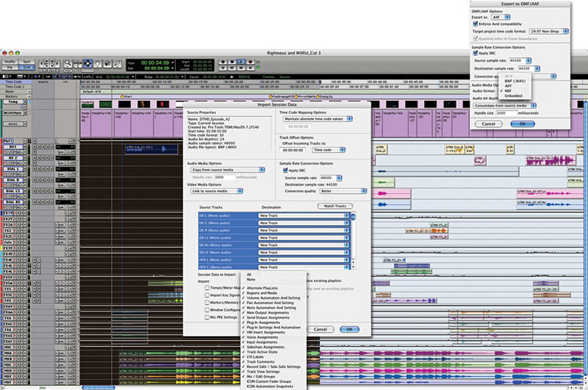This screenshot has width=588, height=390.
Task: Arm the Record transport button
Action: click(250, 62)
